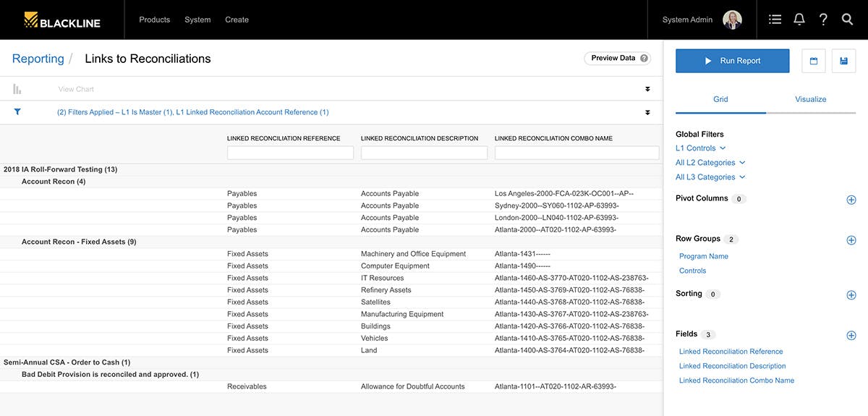
Task: Click the Satellites cell
Action: click(375, 302)
